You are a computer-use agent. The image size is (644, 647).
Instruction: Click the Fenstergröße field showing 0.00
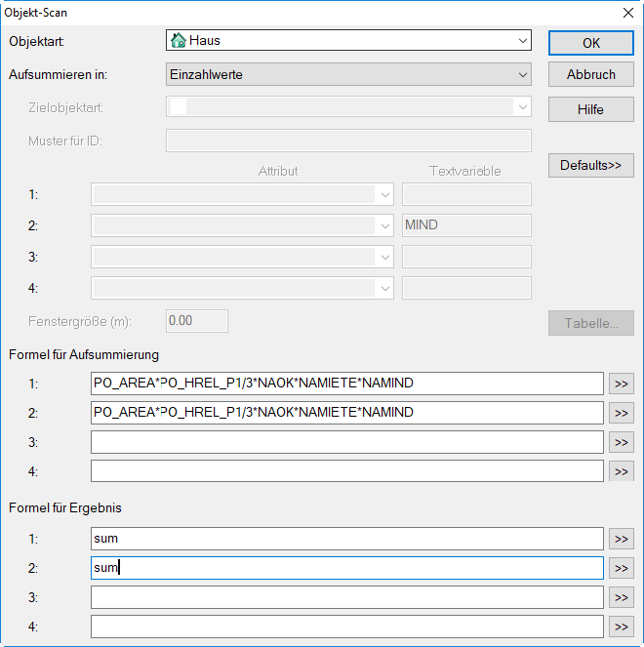coord(197,321)
